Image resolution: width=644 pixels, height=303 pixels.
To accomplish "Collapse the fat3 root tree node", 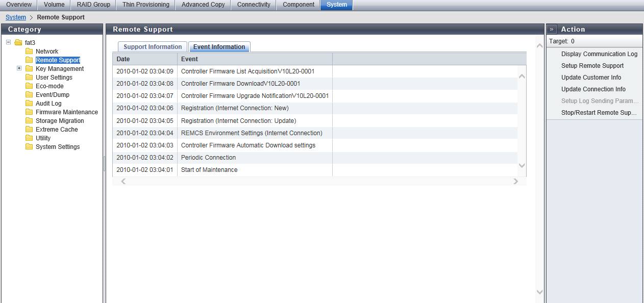I will coord(9,42).
